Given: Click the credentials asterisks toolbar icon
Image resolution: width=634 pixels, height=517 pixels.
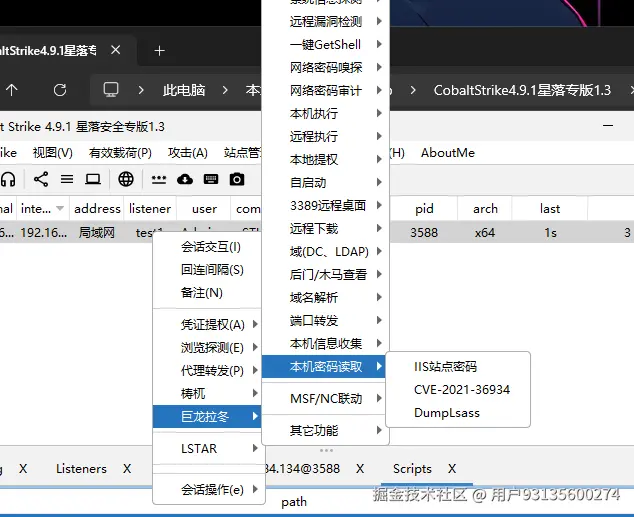Looking at the screenshot, I should pyautogui.click(x=159, y=179).
